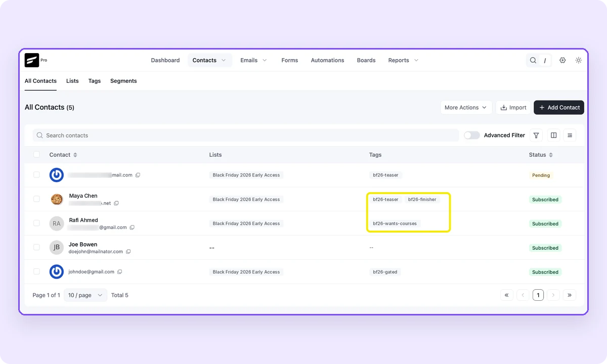Sort by Contact column arrows
Screen dimensions: 607x364
coord(75,155)
